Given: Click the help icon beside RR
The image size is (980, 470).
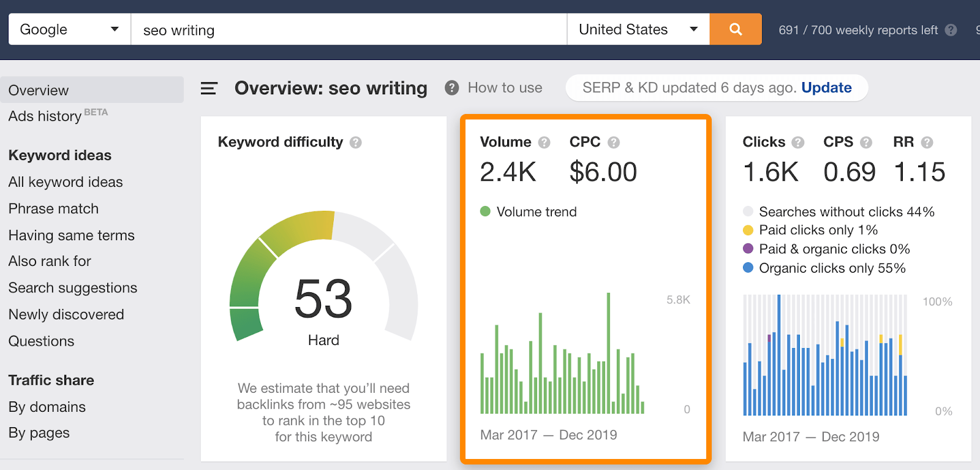Looking at the screenshot, I should pyautogui.click(x=927, y=143).
